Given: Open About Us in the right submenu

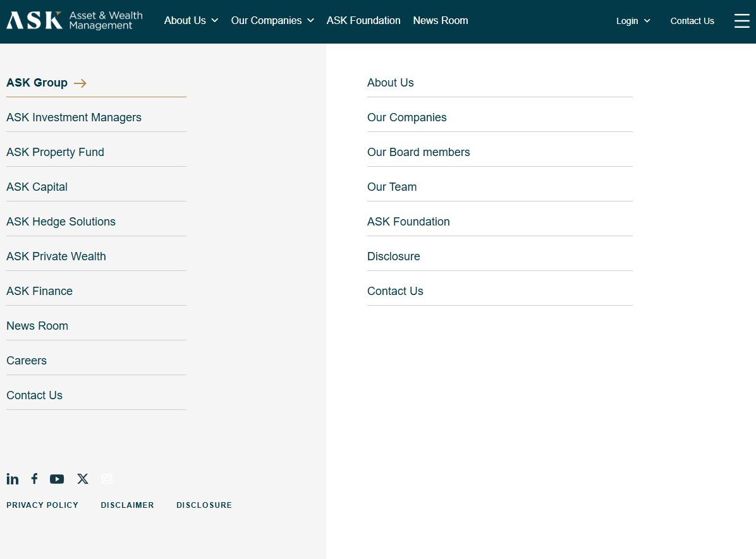Looking at the screenshot, I should coord(391,82).
